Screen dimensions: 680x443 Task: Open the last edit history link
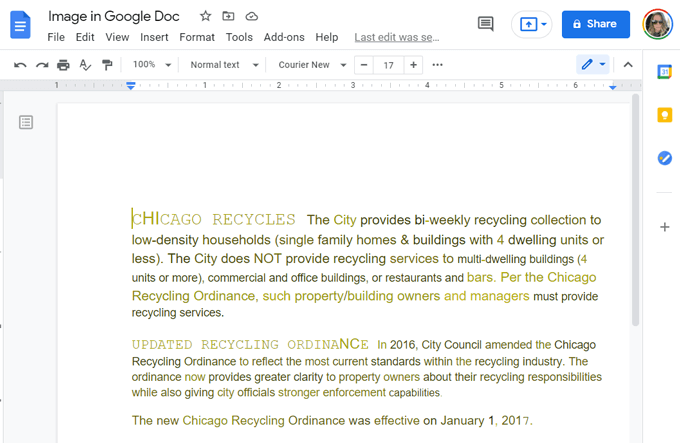point(397,37)
